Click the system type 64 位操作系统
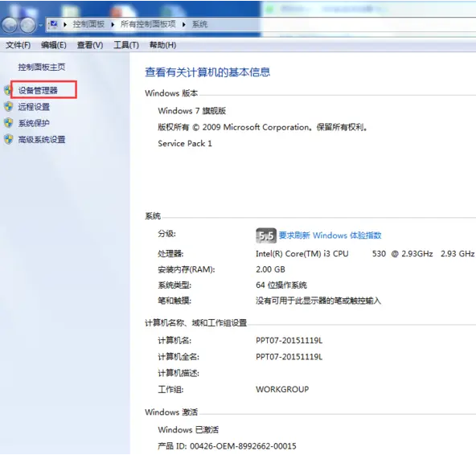 pos(281,285)
